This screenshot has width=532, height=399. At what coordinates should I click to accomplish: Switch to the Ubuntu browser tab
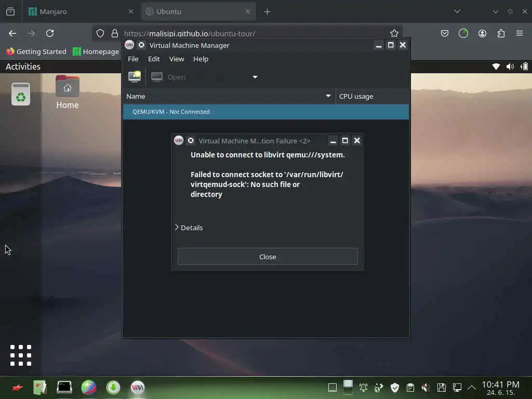click(198, 11)
